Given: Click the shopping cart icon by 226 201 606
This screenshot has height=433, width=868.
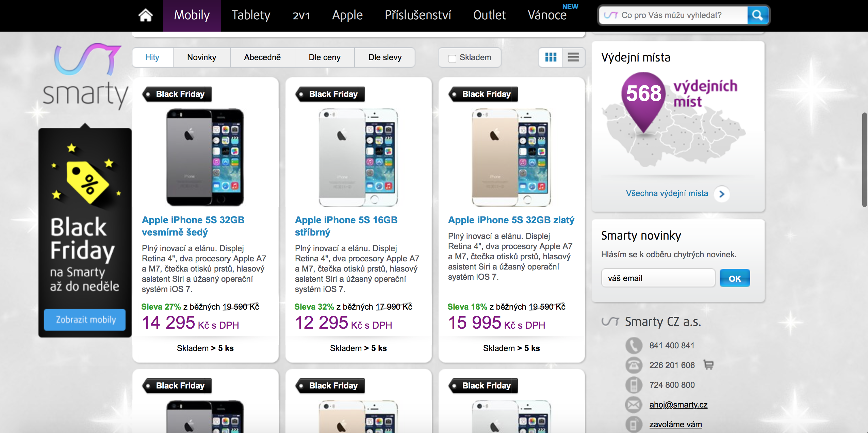Looking at the screenshot, I should click(708, 365).
